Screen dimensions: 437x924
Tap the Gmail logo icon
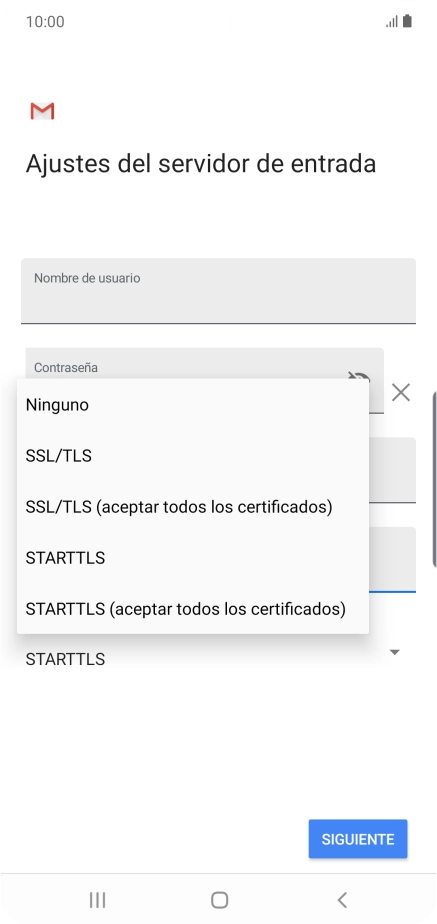pyautogui.click(x=42, y=111)
